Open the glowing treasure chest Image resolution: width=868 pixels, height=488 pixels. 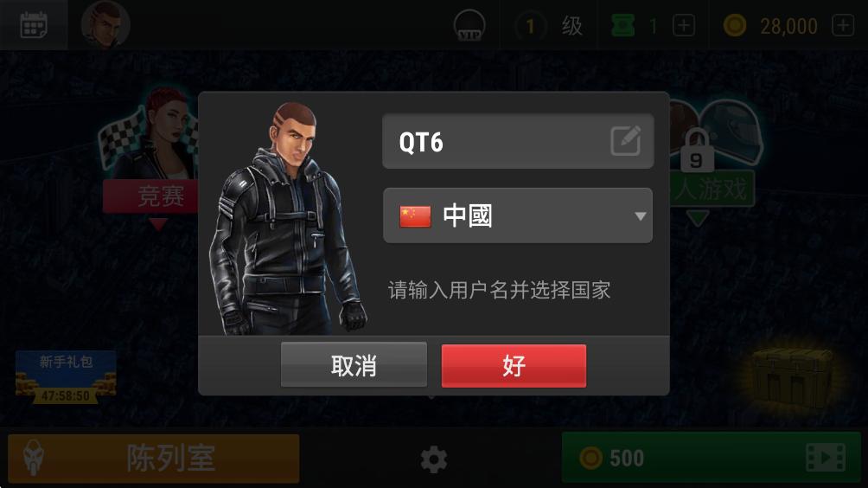pos(792,378)
